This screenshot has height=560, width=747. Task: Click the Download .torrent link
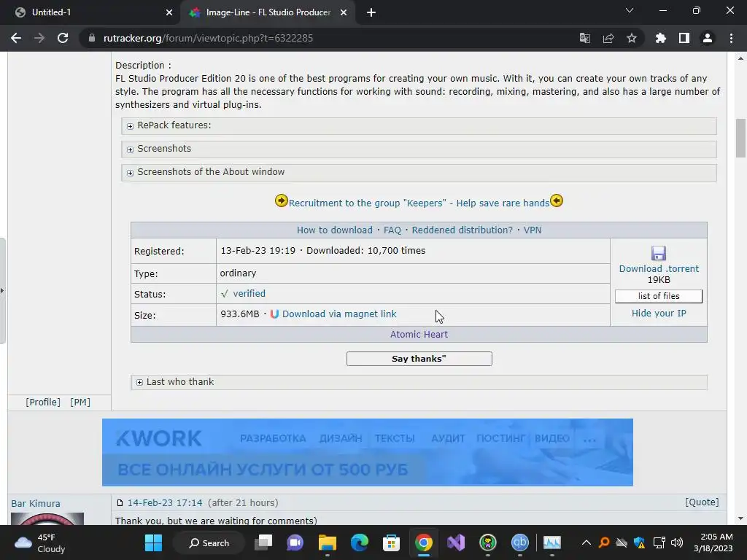659,268
